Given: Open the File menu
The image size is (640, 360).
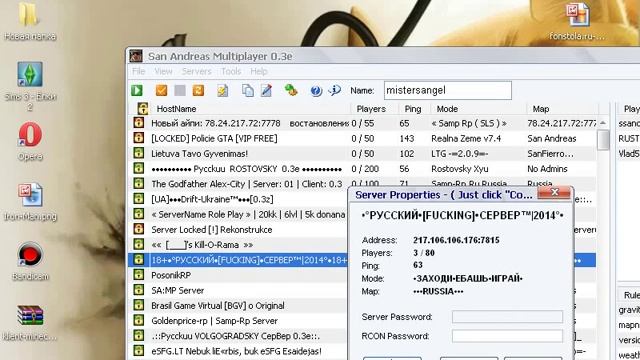Looking at the screenshot, I should (x=139, y=71).
